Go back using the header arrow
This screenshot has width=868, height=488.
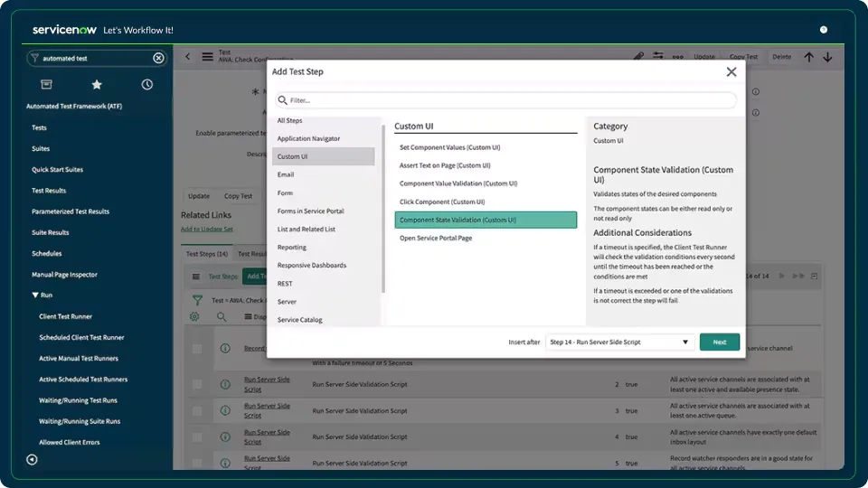click(188, 56)
